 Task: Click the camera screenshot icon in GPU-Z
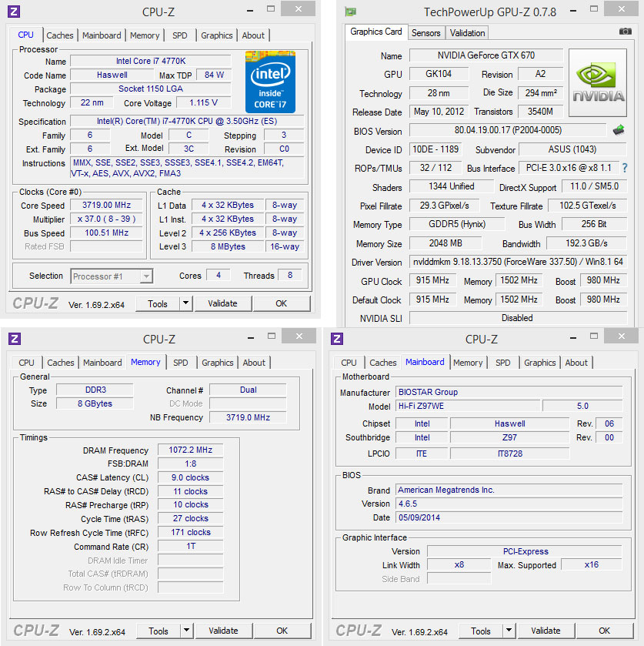click(625, 32)
